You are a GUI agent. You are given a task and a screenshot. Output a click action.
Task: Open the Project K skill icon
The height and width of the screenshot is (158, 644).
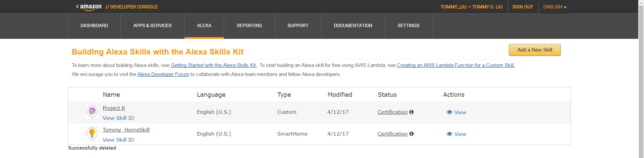pos(92,112)
